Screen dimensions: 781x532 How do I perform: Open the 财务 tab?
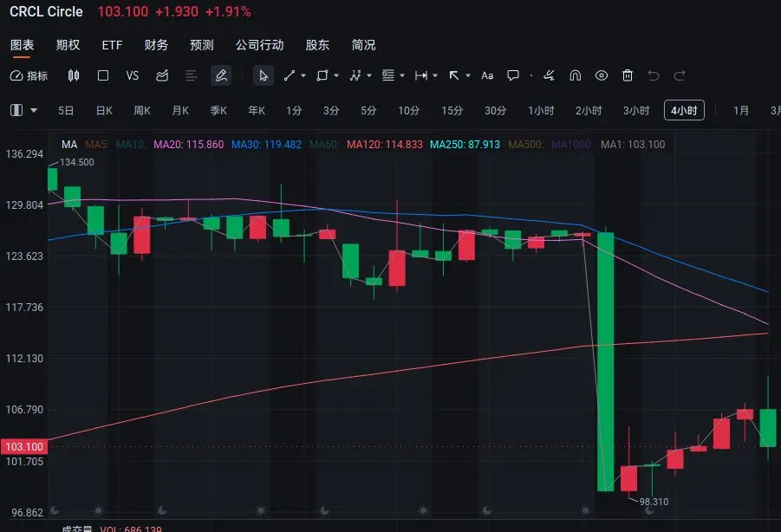tap(156, 45)
